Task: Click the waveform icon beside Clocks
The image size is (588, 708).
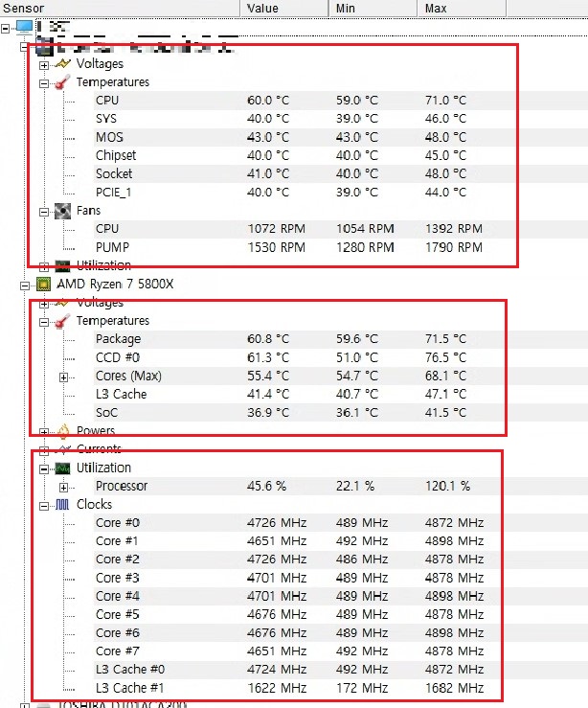Action: pyautogui.click(x=63, y=504)
